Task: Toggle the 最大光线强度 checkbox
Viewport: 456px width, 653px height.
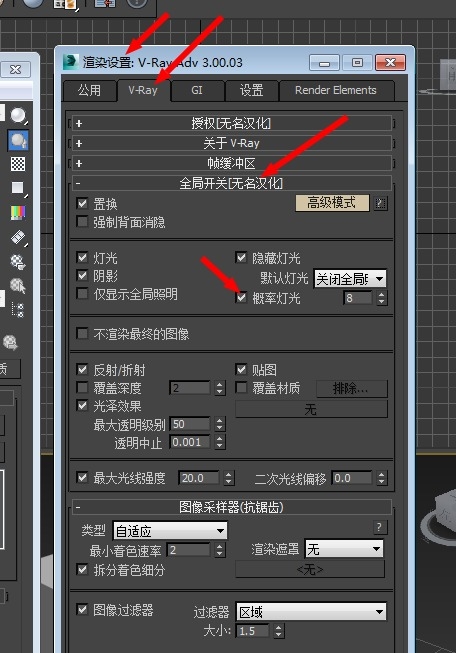Action: click(x=82, y=478)
